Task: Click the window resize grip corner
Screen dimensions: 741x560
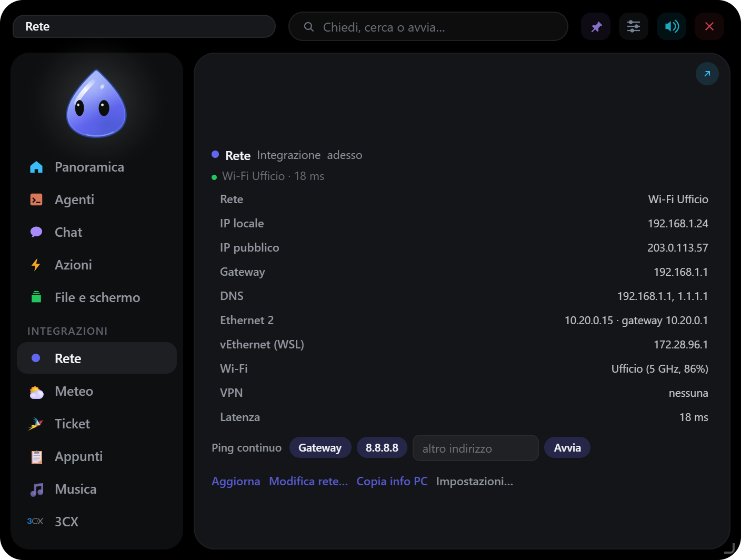Action: point(729,548)
